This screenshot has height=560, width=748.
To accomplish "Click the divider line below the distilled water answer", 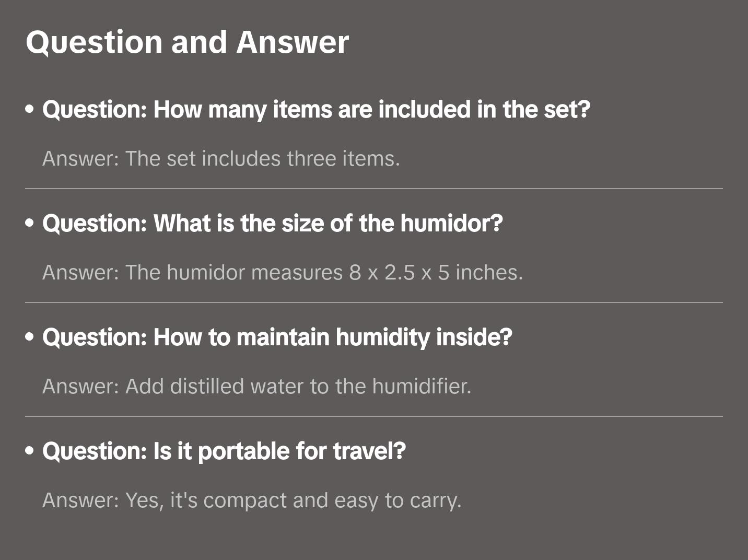I will [373, 416].
